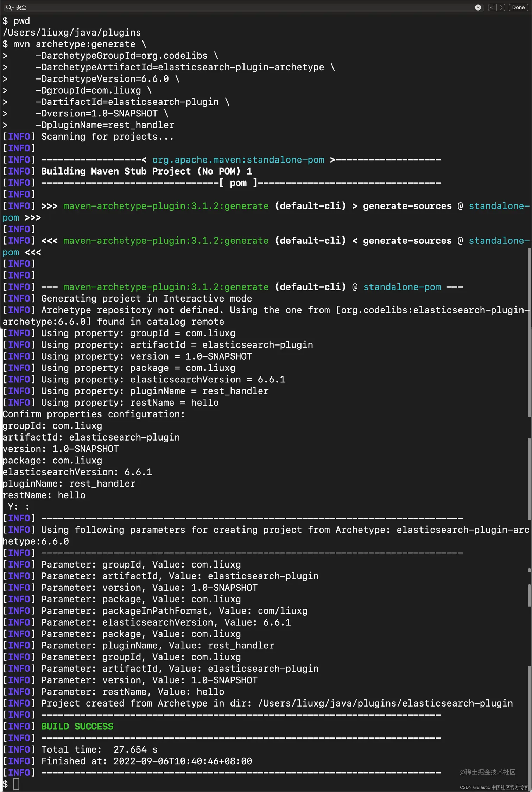Click '-DarchetypeGroupId=org.codelibs' argument
The width and height of the screenshot is (532, 792).
tap(122, 56)
